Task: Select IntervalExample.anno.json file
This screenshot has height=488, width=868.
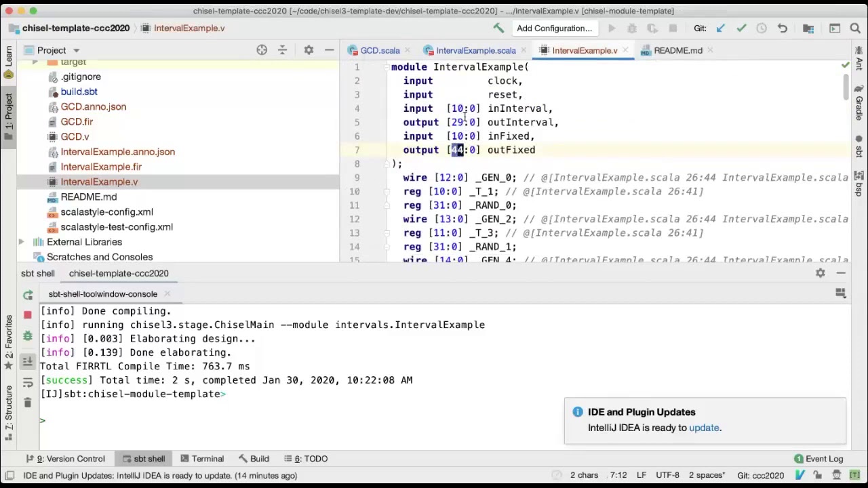Action: 117,152
